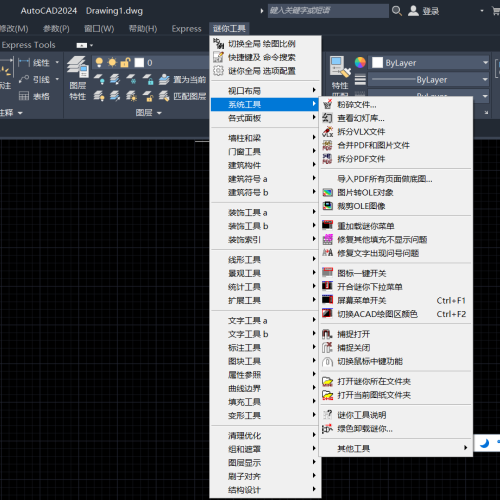
Task: Click the Match Layer (匹配图层) icon
Action: [x=164, y=96]
